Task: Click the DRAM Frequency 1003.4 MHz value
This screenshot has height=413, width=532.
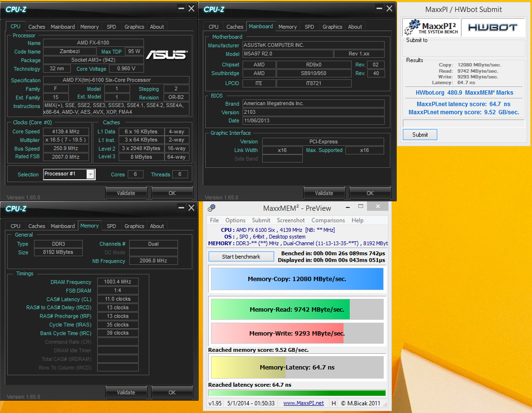Action: point(118,282)
